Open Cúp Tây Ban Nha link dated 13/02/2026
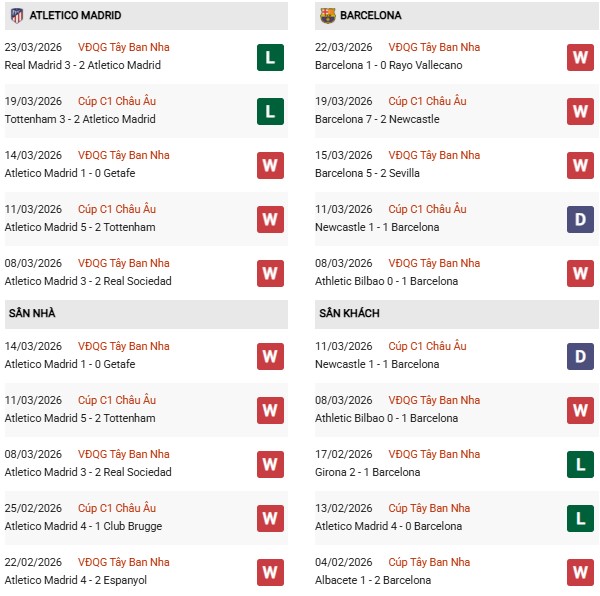Screen dimensions: 600x596 pyautogui.click(x=429, y=508)
